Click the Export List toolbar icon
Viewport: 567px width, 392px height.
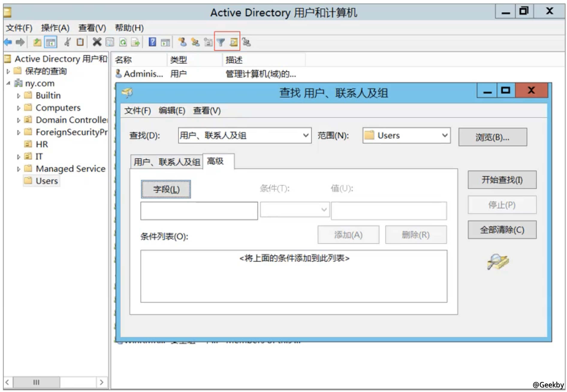point(136,42)
